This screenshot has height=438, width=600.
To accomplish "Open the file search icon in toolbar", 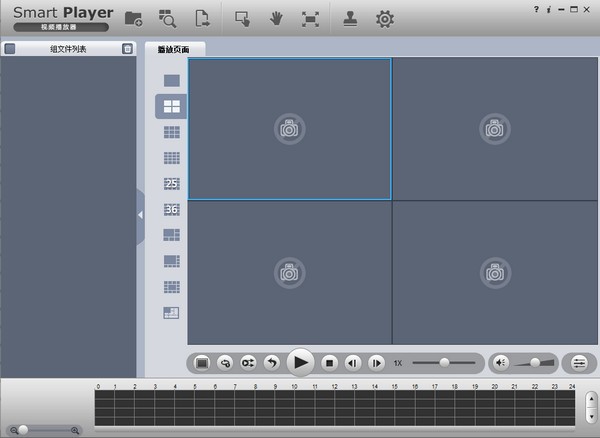I will tap(167, 19).
